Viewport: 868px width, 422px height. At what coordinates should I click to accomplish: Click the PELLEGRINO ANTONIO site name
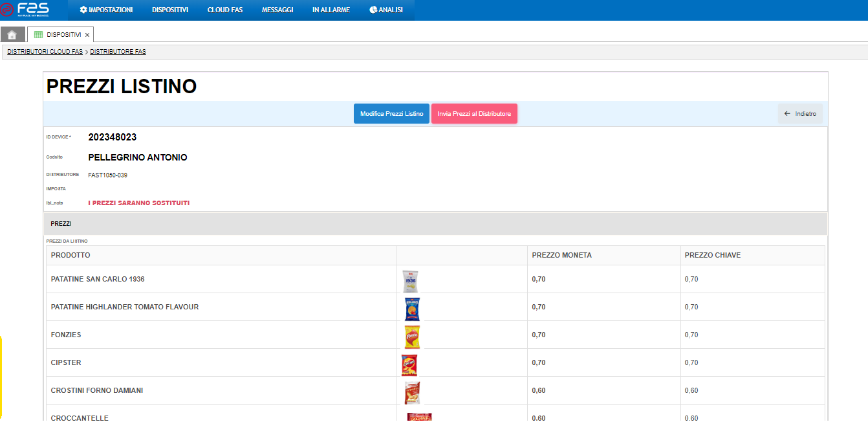click(x=138, y=157)
